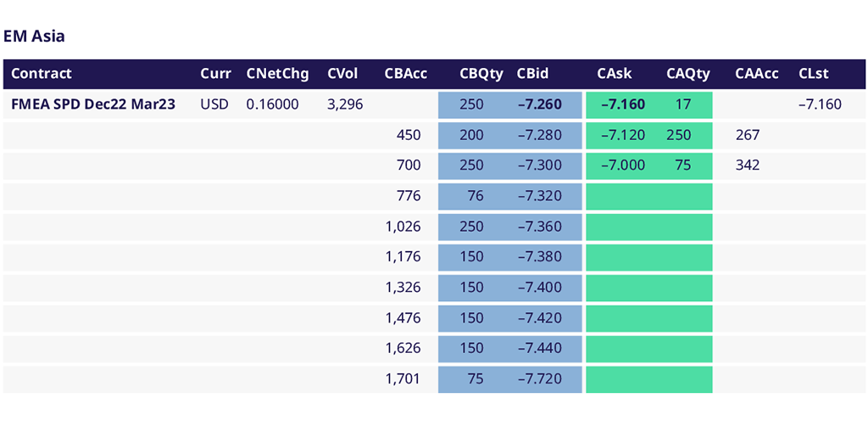Select the CBAcc column header

[x=405, y=74]
